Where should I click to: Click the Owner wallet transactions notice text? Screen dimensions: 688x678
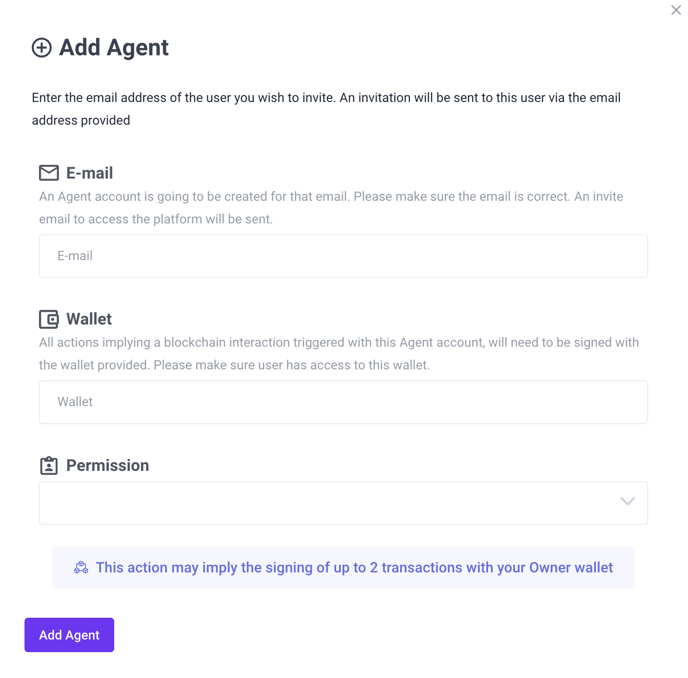[x=354, y=568]
